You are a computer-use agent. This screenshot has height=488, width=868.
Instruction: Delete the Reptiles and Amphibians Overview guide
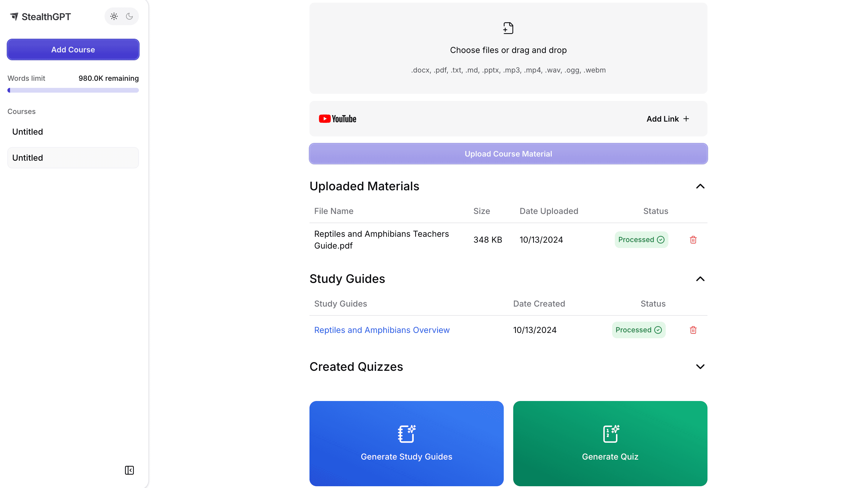pyautogui.click(x=693, y=330)
